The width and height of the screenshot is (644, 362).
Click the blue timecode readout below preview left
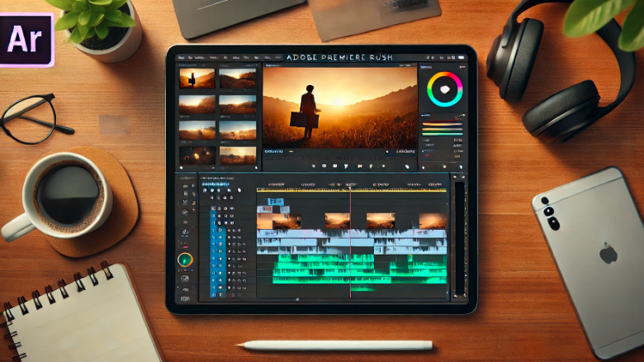(274, 152)
